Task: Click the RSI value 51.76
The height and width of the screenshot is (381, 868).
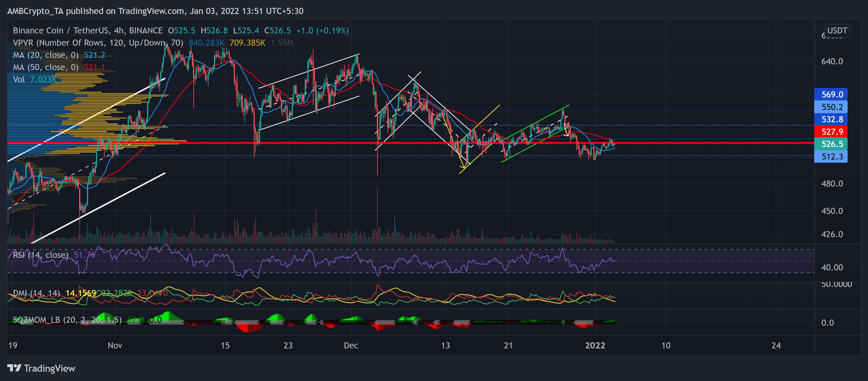Action: tap(85, 255)
